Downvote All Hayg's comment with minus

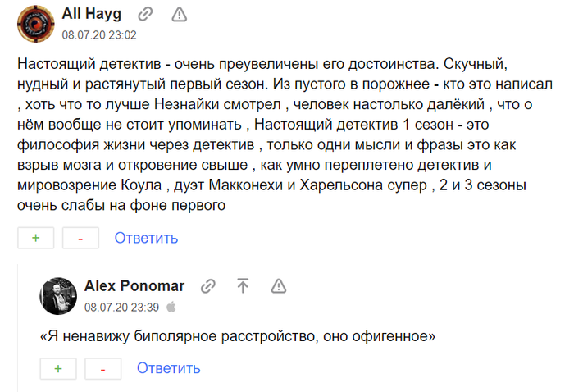coord(80,238)
